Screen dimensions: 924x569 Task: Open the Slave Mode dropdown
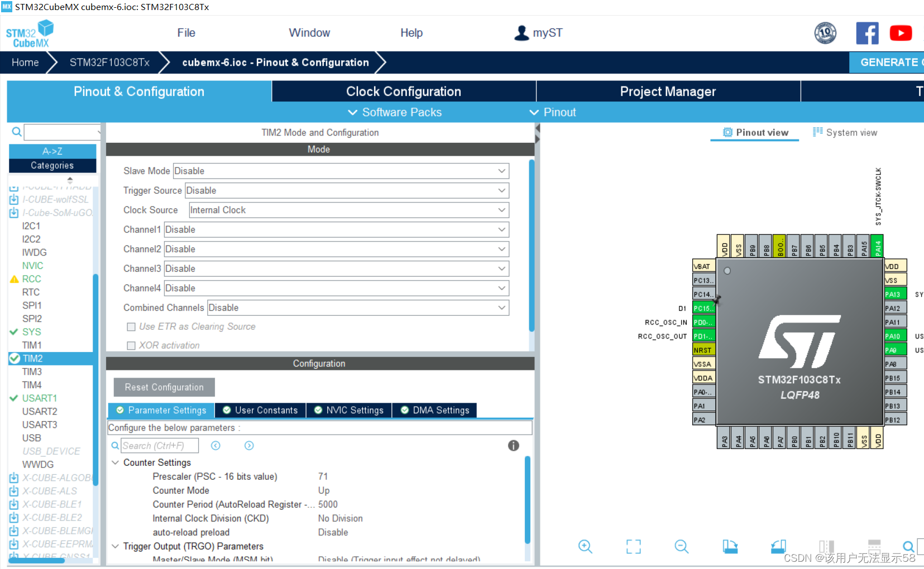341,171
